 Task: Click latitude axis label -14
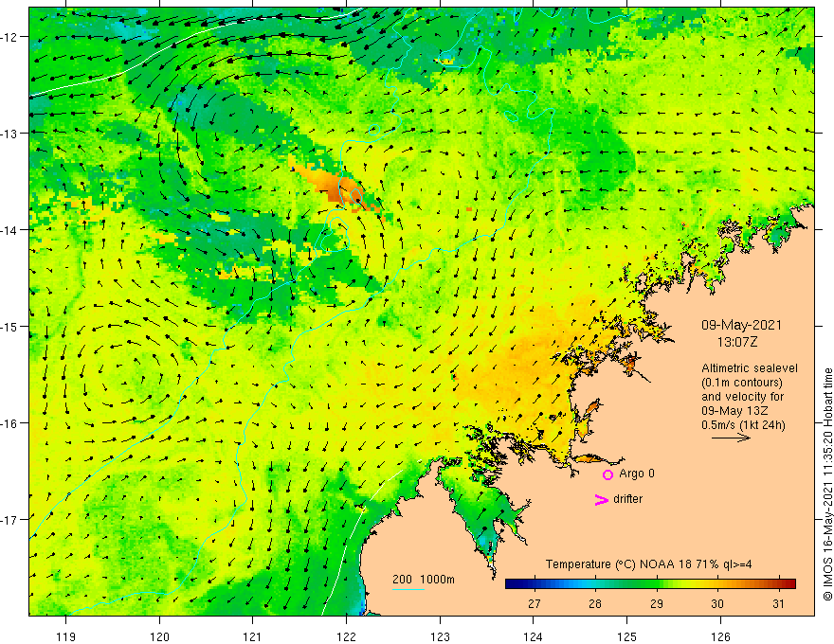click(10, 230)
